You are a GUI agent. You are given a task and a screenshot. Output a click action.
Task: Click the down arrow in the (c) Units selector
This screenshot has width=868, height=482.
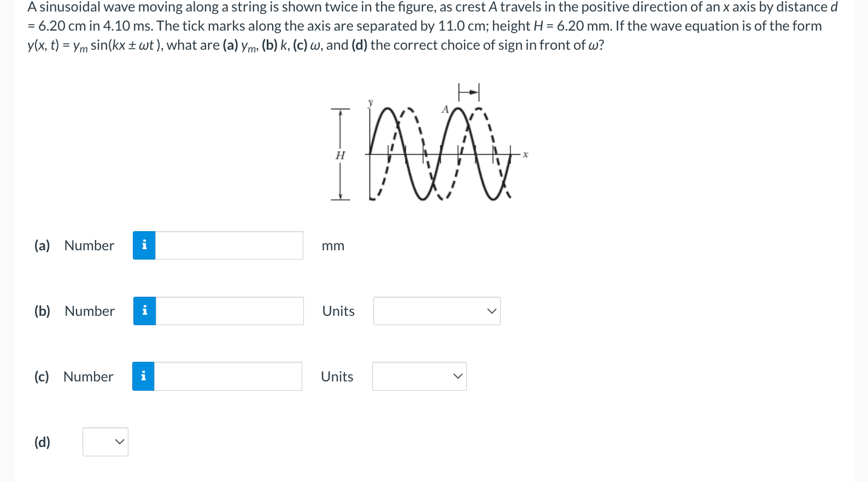458,376
